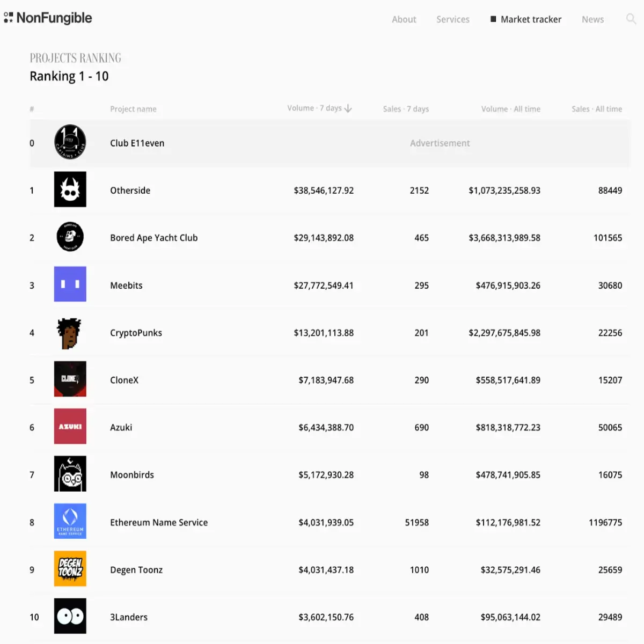Click the Ethereum Name Service logo

(x=70, y=521)
